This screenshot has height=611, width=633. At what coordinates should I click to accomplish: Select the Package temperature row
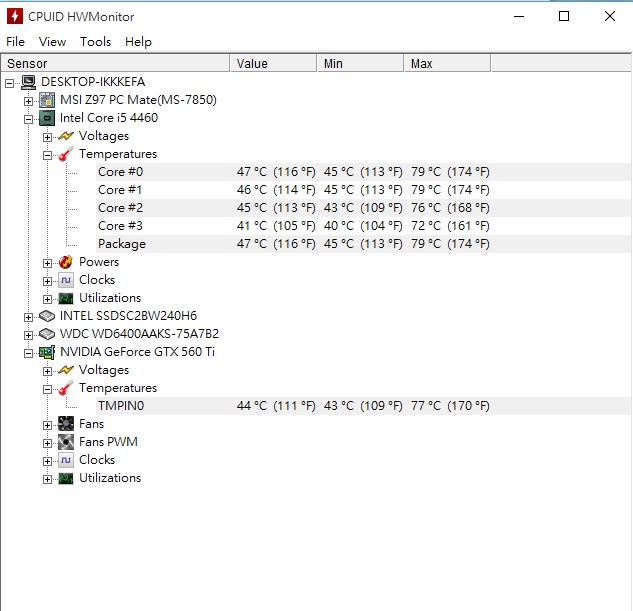click(364, 244)
